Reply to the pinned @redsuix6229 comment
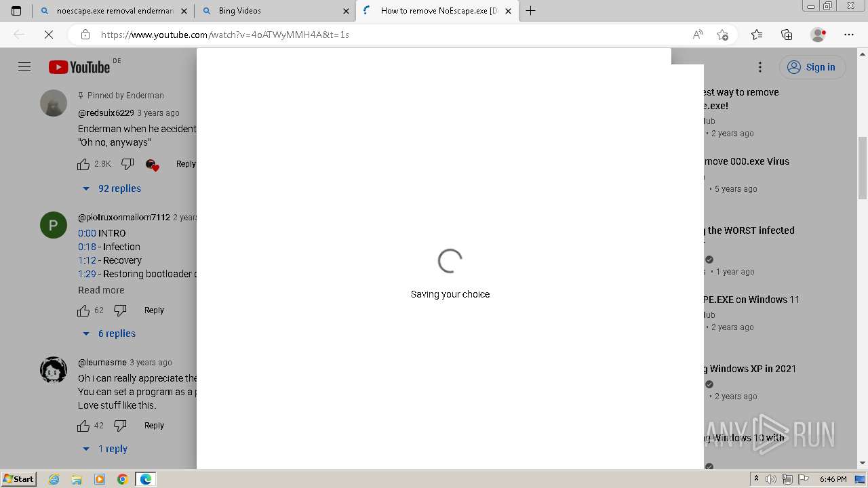 186,164
